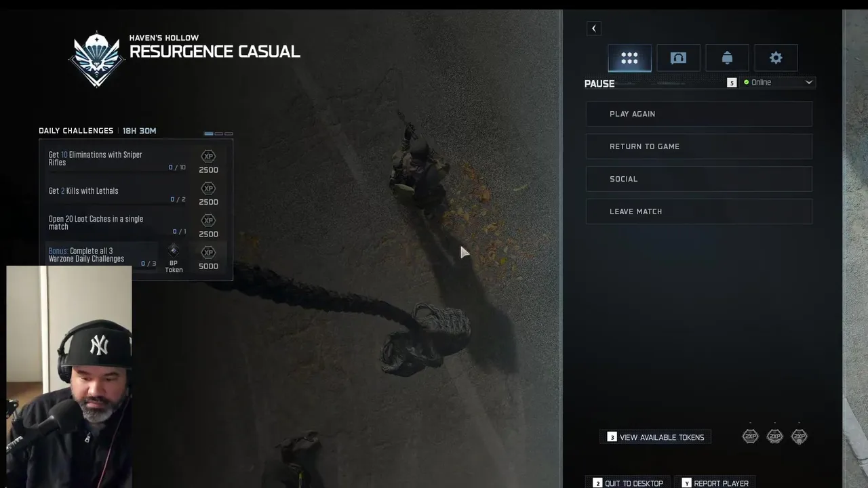Click the Resurgence Casual title

pos(215,52)
